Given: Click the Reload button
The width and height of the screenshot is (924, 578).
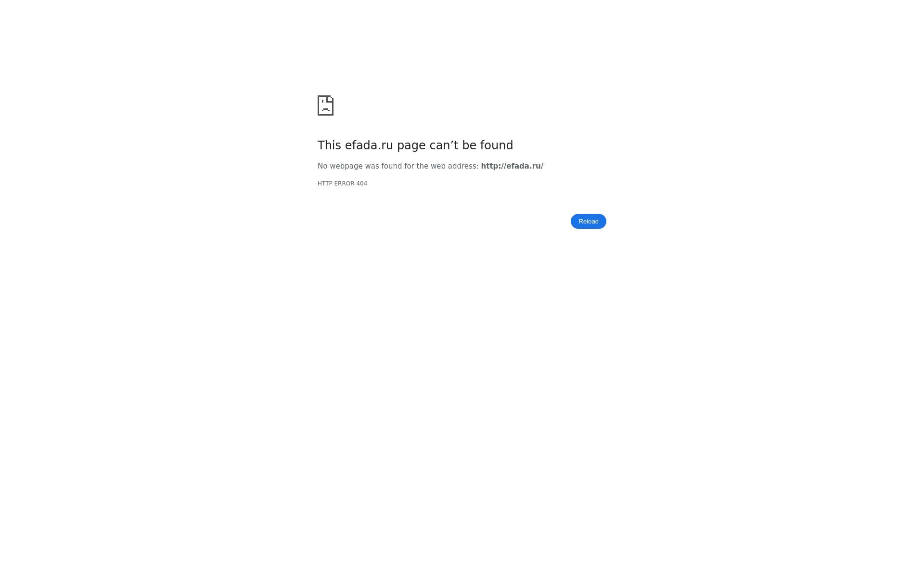Looking at the screenshot, I should tap(588, 221).
